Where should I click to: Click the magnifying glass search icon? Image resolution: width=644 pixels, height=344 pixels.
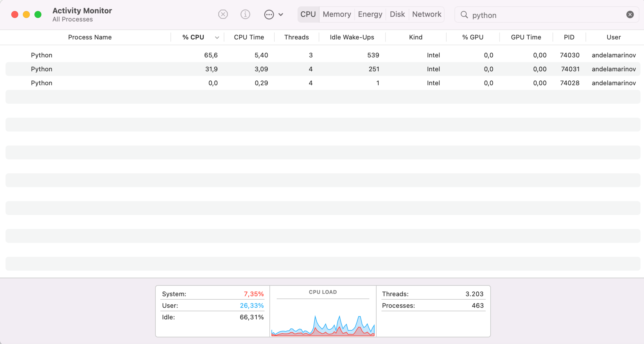[x=464, y=14]
